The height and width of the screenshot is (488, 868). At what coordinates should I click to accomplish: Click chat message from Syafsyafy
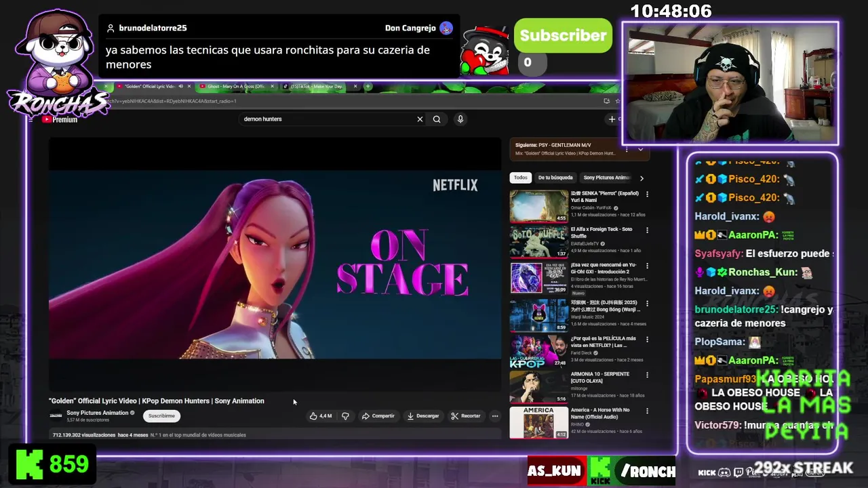pyautogui.click(x=764, y=253)
